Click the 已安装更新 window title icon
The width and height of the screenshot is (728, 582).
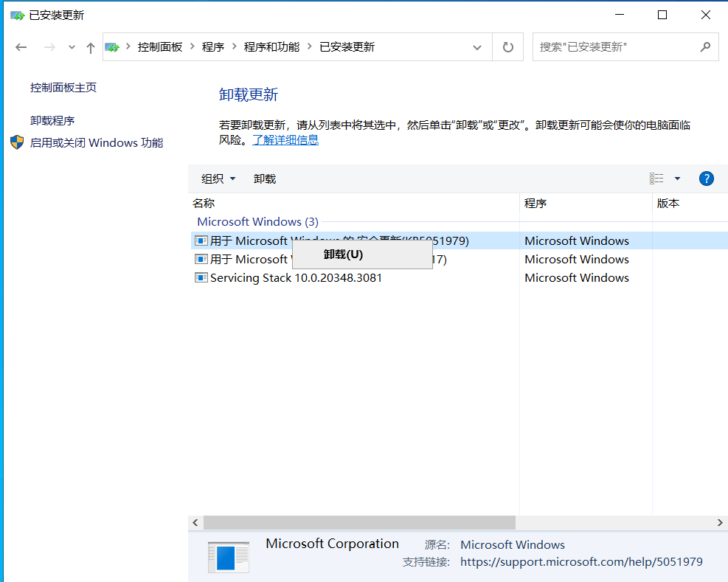tap(17, 15)
